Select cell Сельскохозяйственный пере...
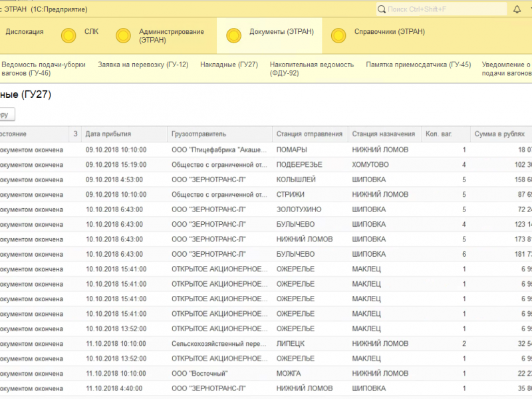This screenshot has width=532, height=399. pyautogui.click(x=219, y=344)
